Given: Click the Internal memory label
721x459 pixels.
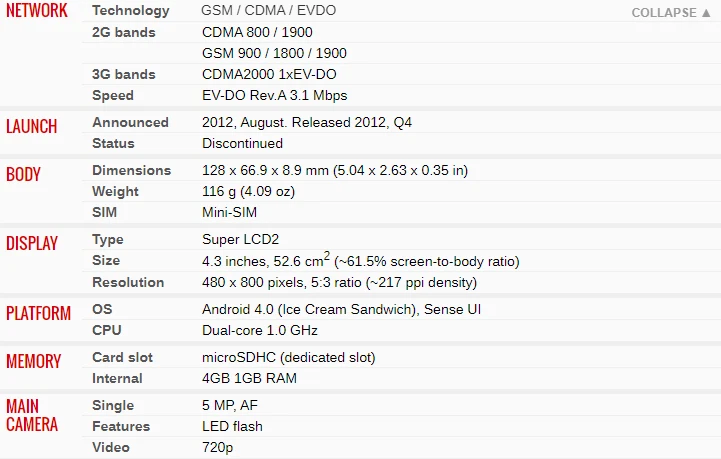Looking at the screenshot, I should click(117, 378).
